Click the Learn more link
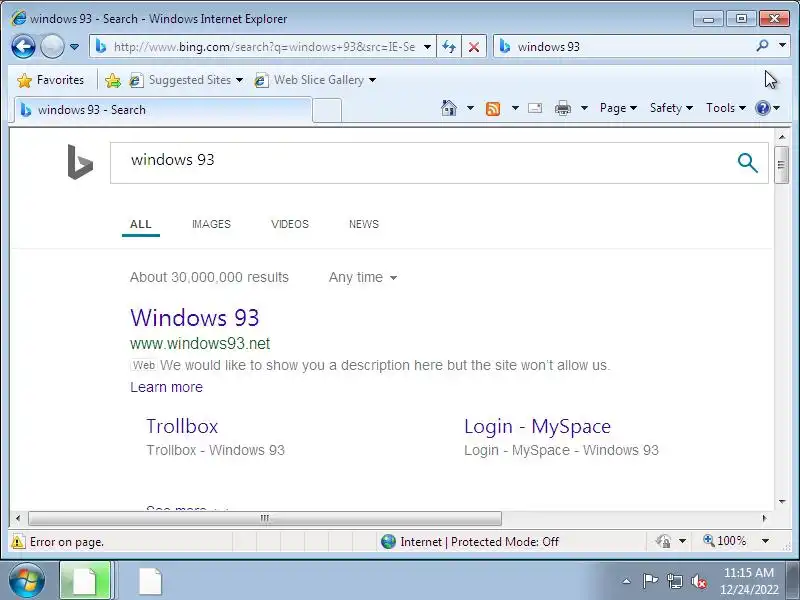 click(x=166, y=387)
